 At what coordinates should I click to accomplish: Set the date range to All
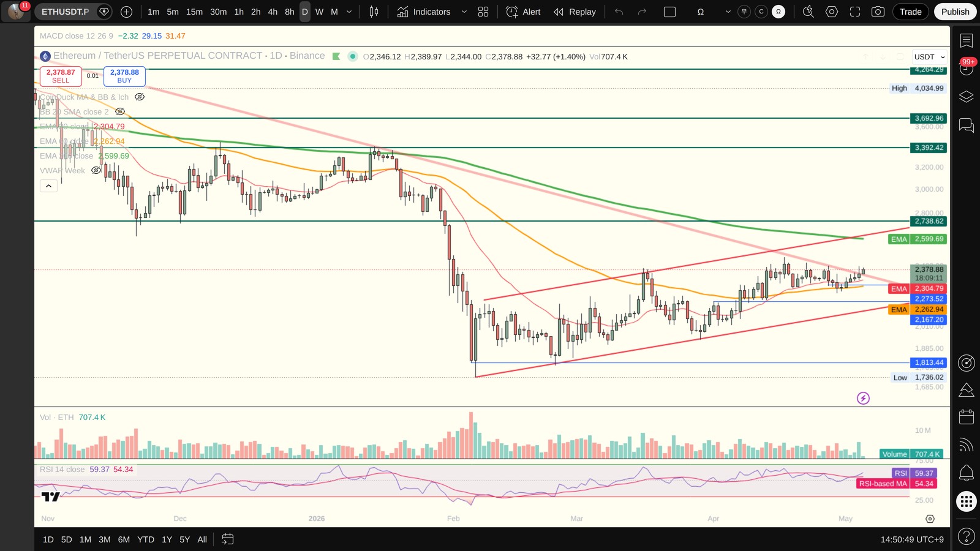tap(202, 539)
